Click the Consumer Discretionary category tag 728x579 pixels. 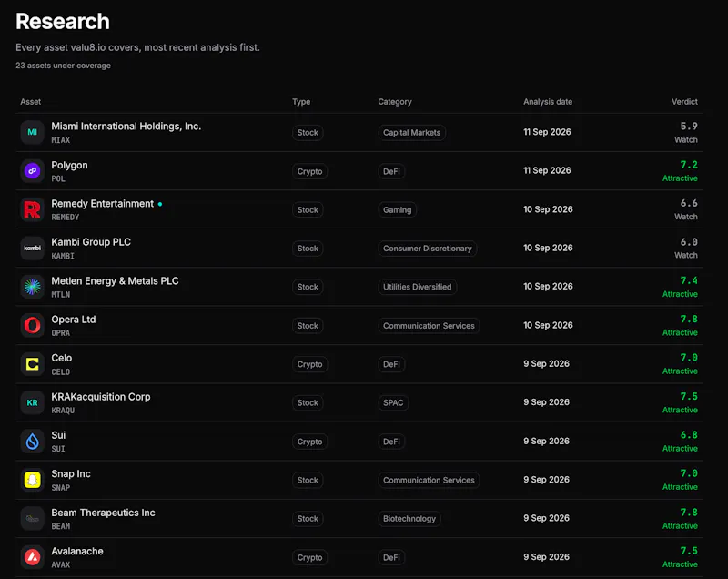pos(427,249)
